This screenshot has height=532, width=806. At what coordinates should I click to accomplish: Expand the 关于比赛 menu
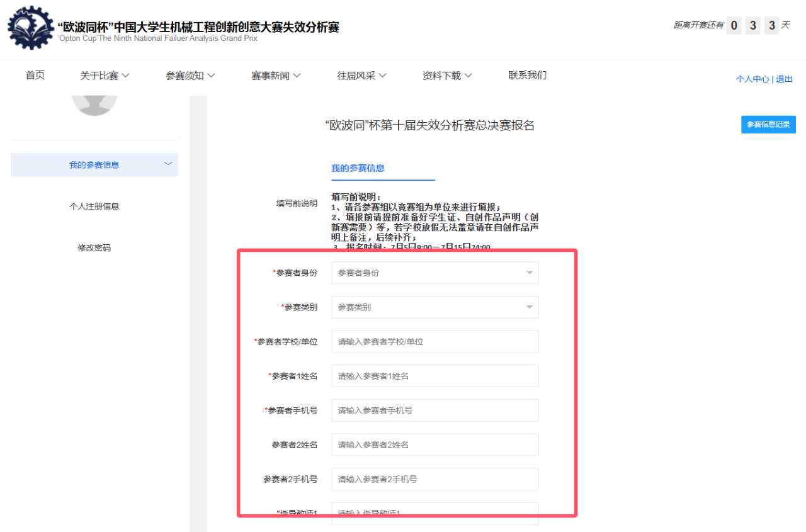105,76
